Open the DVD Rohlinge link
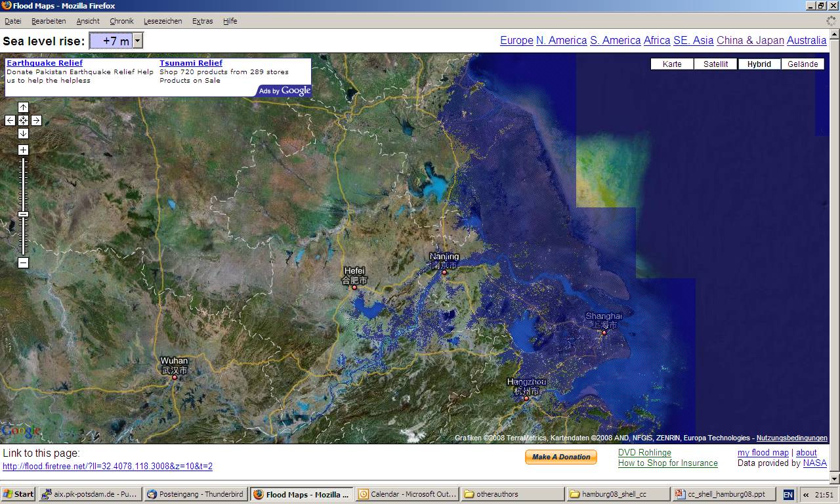The image size is (840, 504). (644, 453)
